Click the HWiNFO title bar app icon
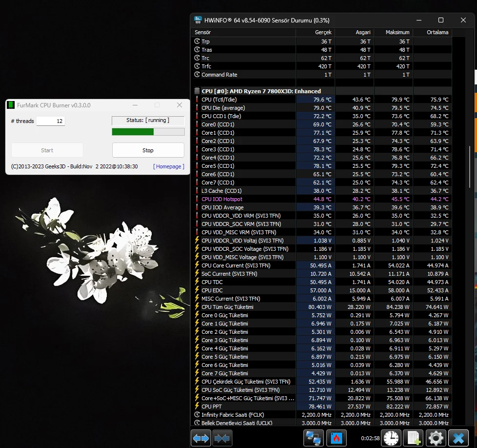This screenshot has height=448, width=477. coord(198,20)
